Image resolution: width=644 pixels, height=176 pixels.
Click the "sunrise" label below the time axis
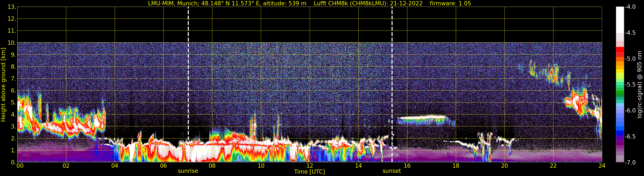point(188,171)
